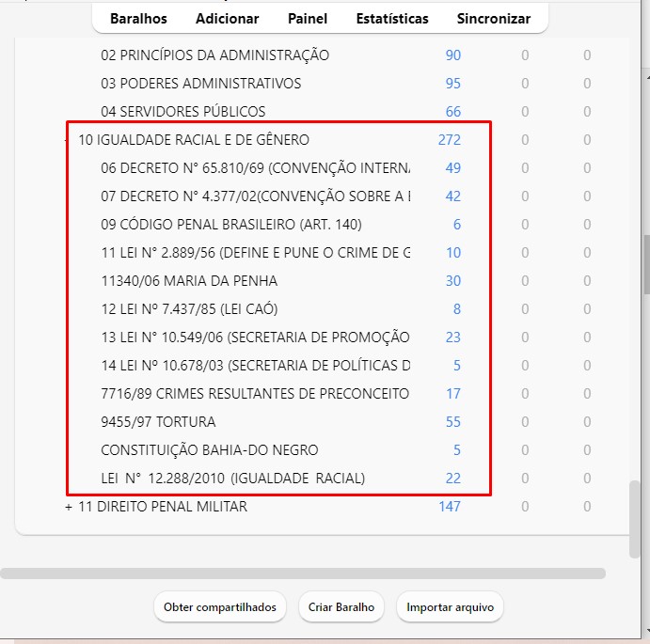
Task: Click outer window vertical scrollbar thumb
Action: [646, 265]
